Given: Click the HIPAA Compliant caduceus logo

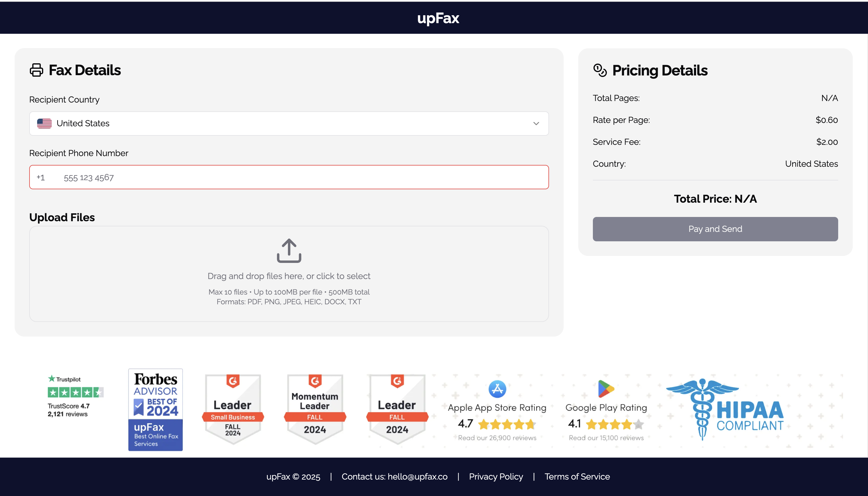Looking at the screenshot, I should coord(702,409).
